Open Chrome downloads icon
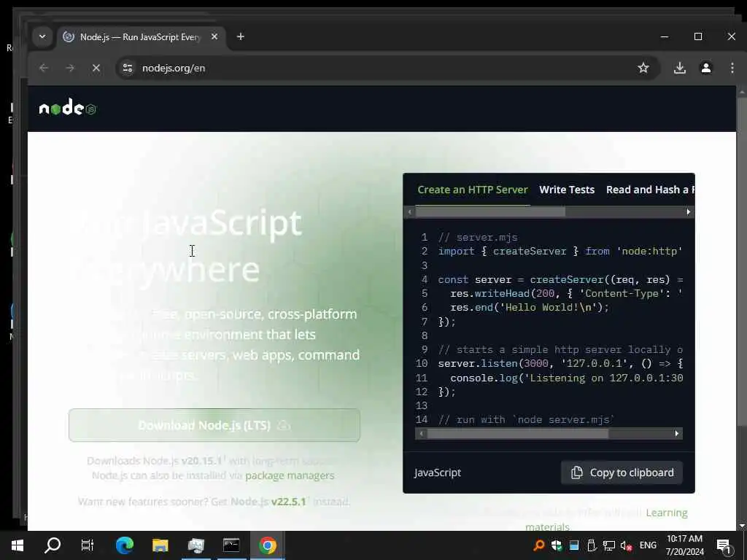 click(x=680, y=68)
